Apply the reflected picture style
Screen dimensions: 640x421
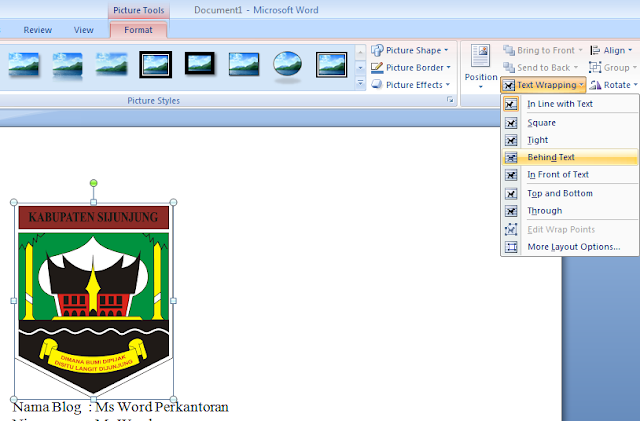point(67,65)
